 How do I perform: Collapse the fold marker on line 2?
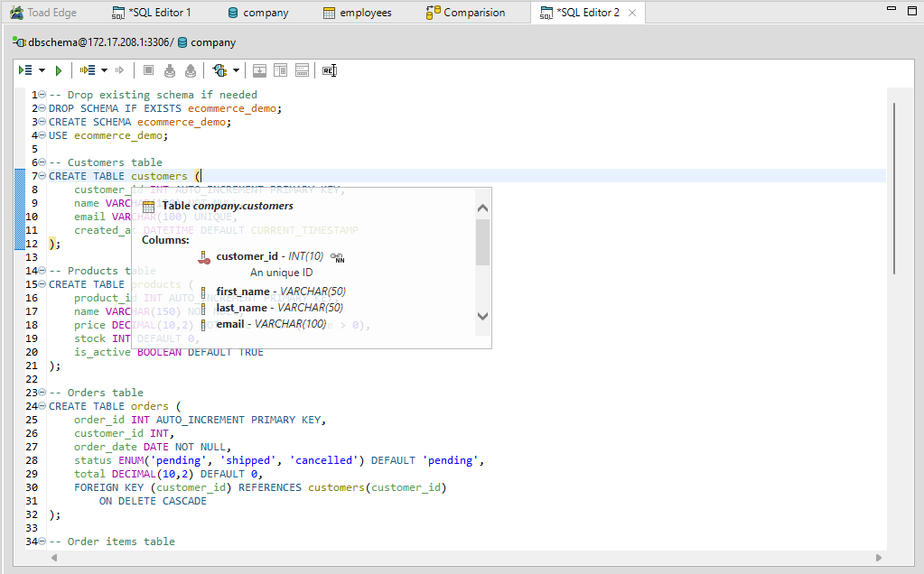click(x=42, y=108)
